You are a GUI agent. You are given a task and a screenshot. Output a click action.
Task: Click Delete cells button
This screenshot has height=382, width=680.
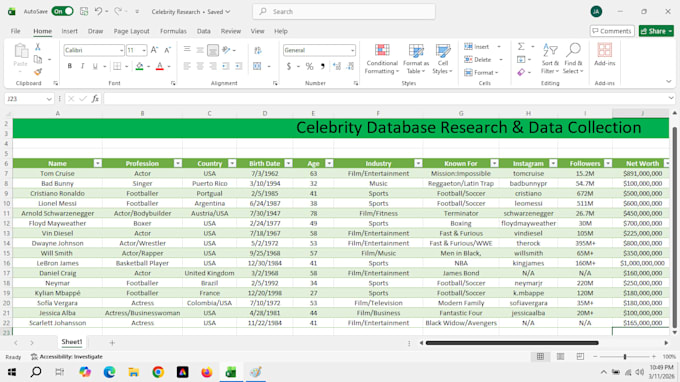478,59
